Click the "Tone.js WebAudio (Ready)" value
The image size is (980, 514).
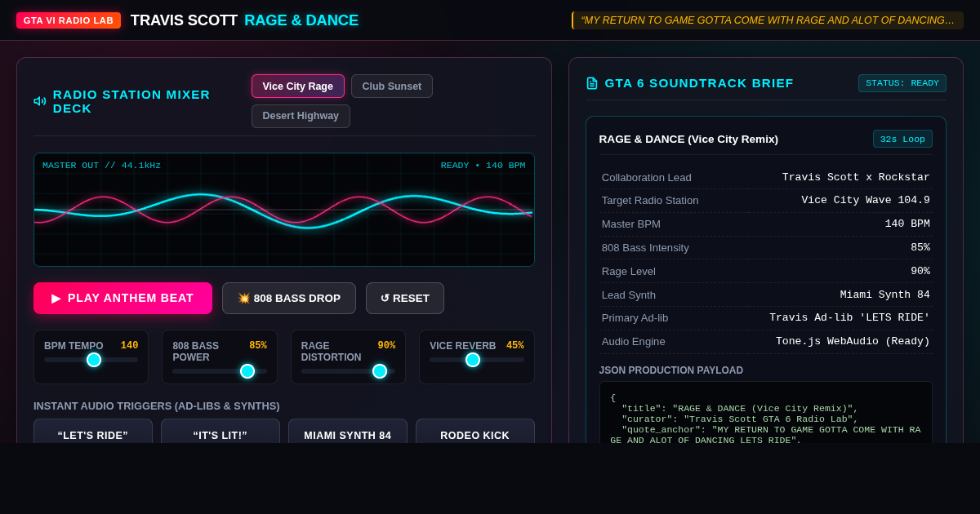click(x=853, y=342)
